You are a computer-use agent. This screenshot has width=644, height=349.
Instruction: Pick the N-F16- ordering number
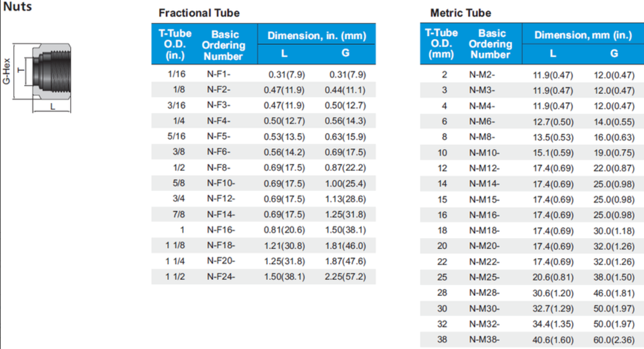click(x=221, y=229)
